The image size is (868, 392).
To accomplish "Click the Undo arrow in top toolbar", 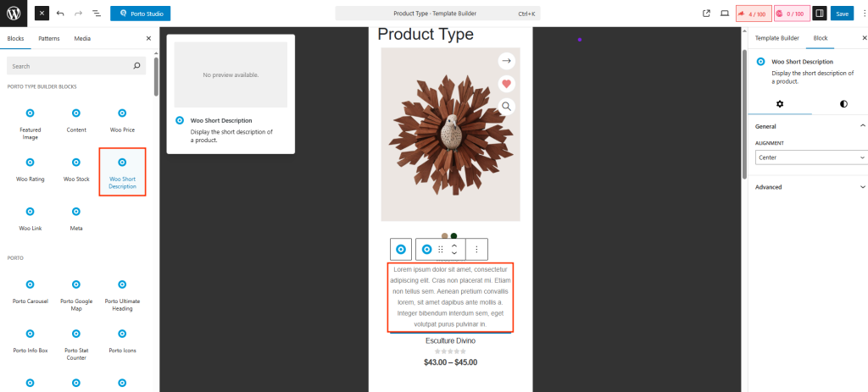I will pyautogui.click(x=60, y=14).
